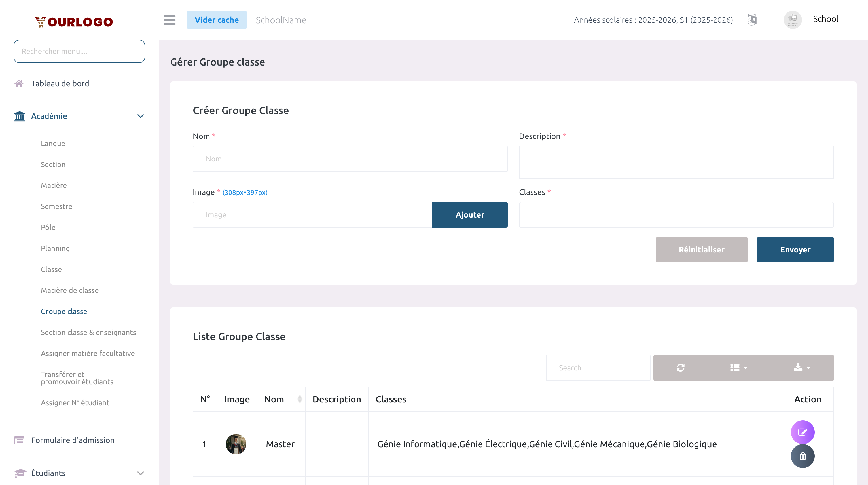Expand the Étudiants menu section
This screenshot has height=485, width=868.
[141, 473]
